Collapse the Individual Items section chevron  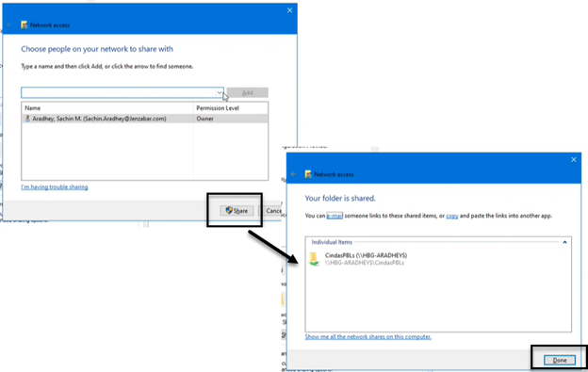tap(564, 242)
